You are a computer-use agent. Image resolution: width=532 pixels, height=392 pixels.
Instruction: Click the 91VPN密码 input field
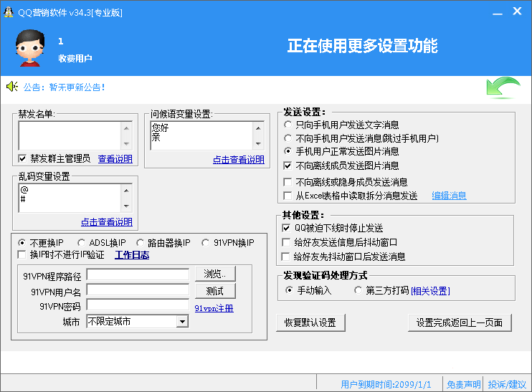tap(138, 305)
